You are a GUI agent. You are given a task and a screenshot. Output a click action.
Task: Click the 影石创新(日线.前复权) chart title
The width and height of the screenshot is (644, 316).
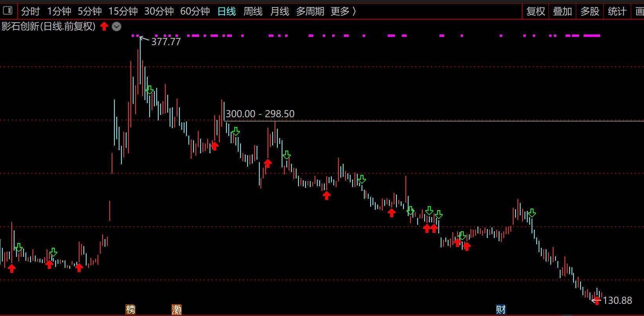pos(49,26)
